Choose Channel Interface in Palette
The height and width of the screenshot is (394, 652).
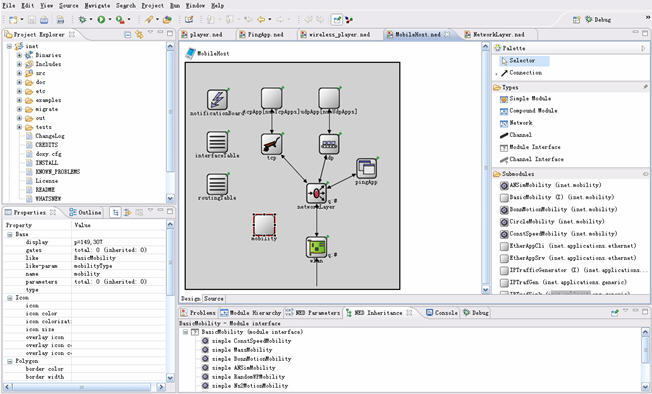(532, 159)
